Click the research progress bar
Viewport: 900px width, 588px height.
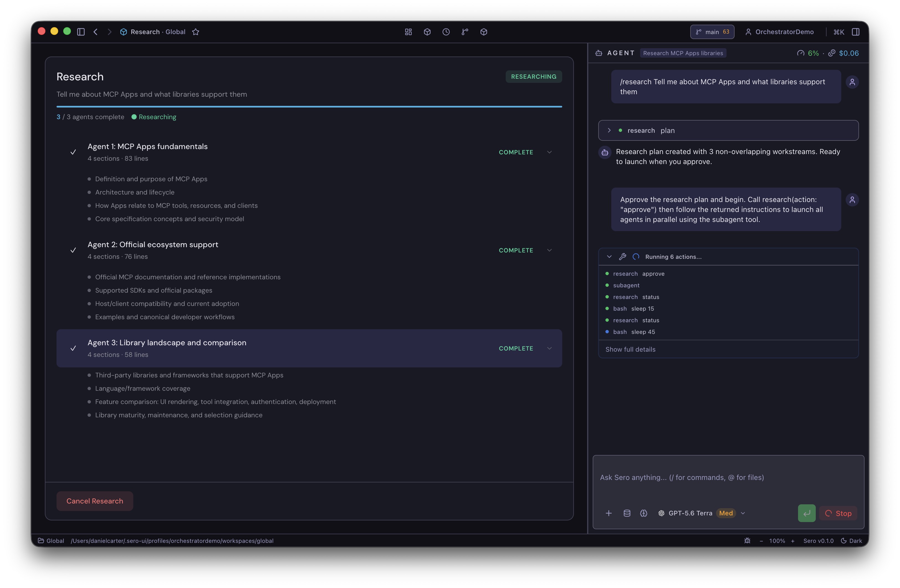click(309, 107)
